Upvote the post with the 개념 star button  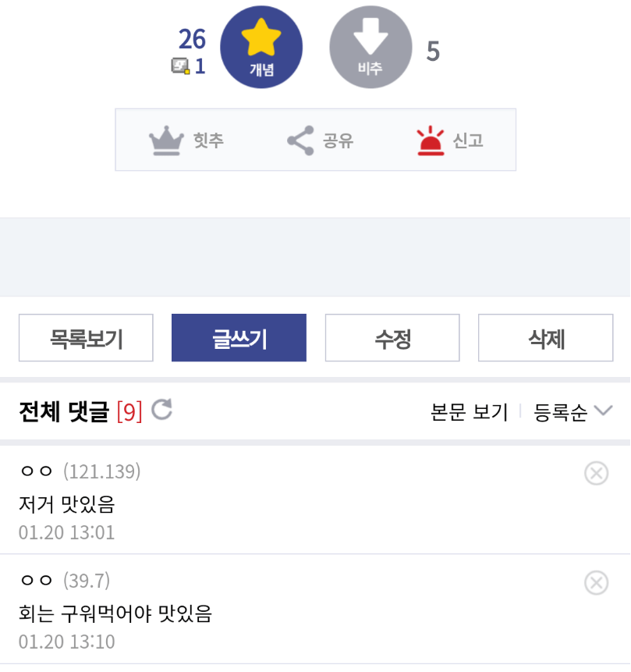[x=261, y=47]
